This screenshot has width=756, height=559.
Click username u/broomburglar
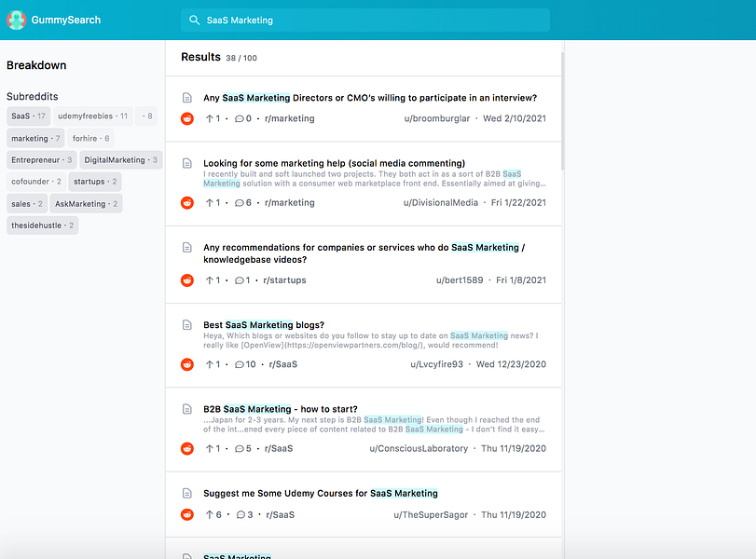[x=437, y=118]
